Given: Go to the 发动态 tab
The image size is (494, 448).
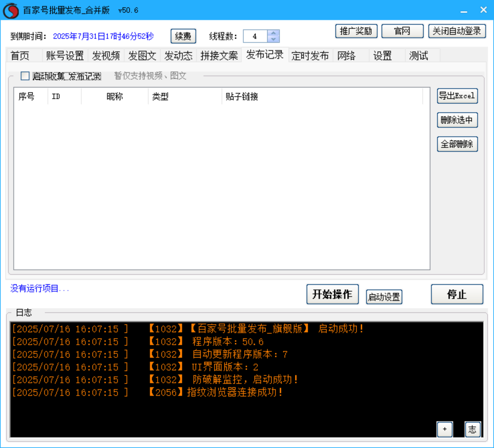Looking at the screenshot, I should [179, 56].
